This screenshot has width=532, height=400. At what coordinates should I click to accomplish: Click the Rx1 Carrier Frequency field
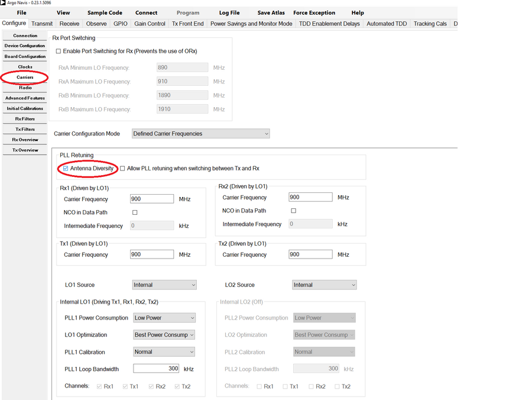click(152, 199)
